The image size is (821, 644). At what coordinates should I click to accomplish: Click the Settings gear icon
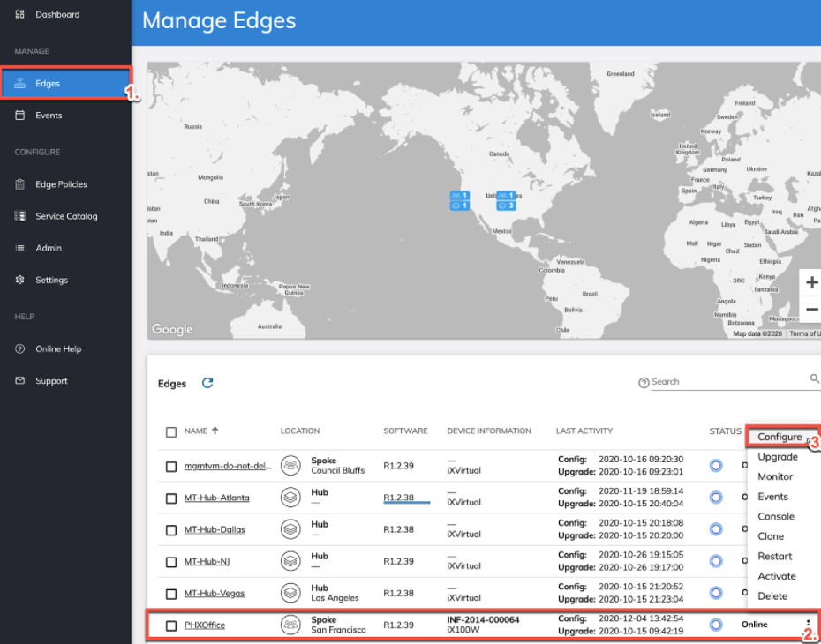20,280
